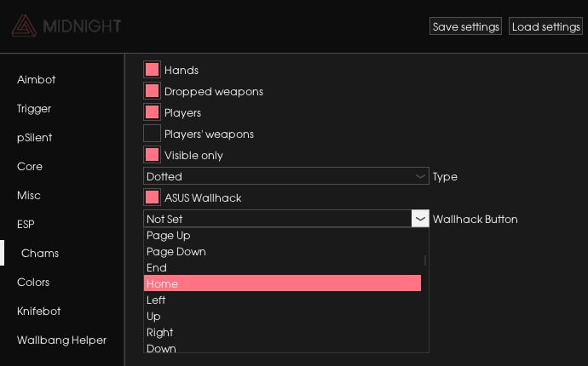The height and width of the screenshot is (366, 588).
Task: Disable the Dropped weapons checkbox
Action: [153, 91]
